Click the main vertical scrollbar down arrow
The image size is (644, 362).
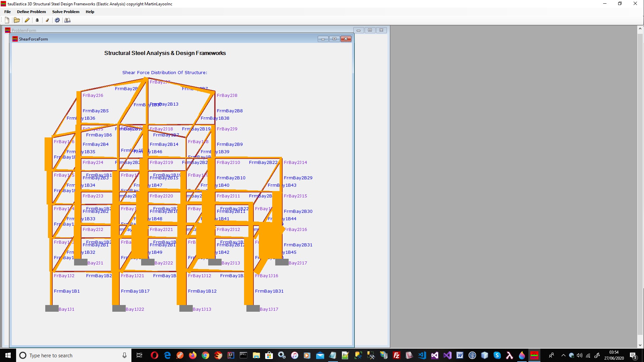coord(640,345)
